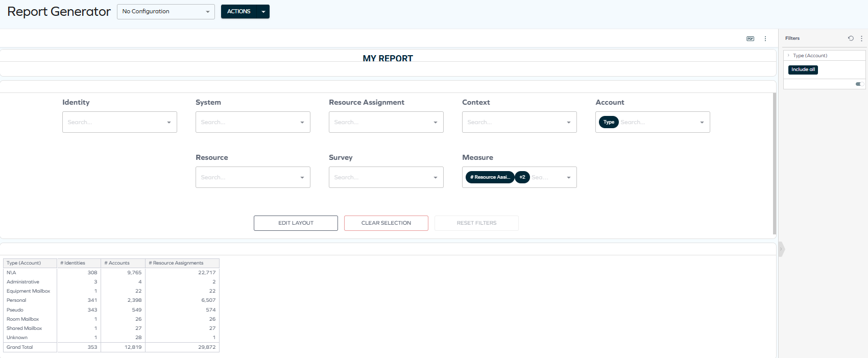Click the 12,819 grand total accounts
The image size is (868, 358).
pyautogui.click(x=133, y=347)
